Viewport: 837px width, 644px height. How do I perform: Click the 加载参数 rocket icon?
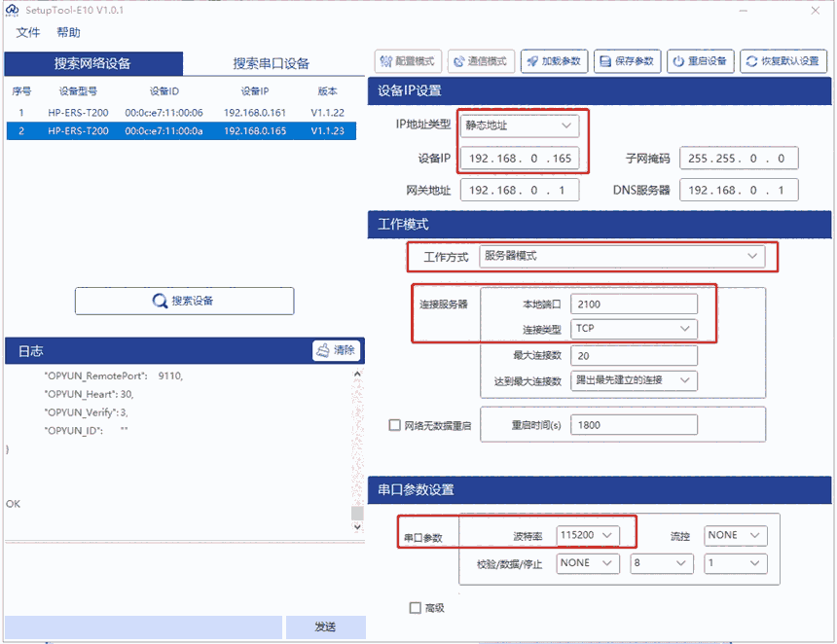click(x=532, y=61)
